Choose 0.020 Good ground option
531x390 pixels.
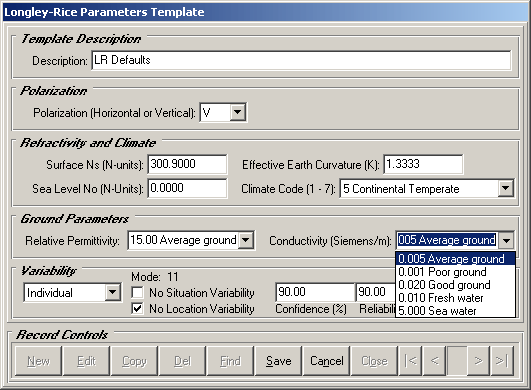point(455,285)
